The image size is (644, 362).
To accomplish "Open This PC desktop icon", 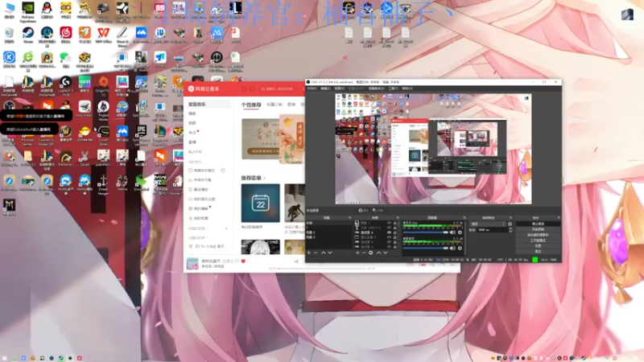I will (9, 9).
